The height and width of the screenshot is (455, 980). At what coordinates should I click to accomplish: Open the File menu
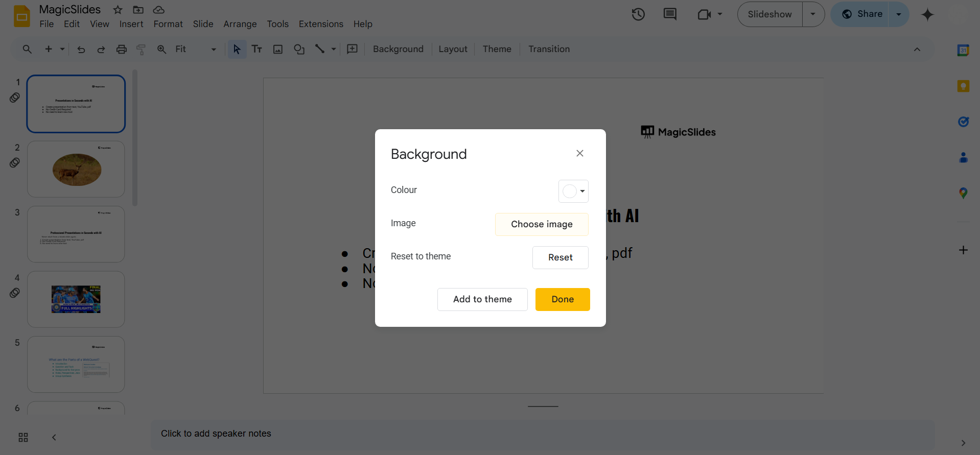click(46, 24)
